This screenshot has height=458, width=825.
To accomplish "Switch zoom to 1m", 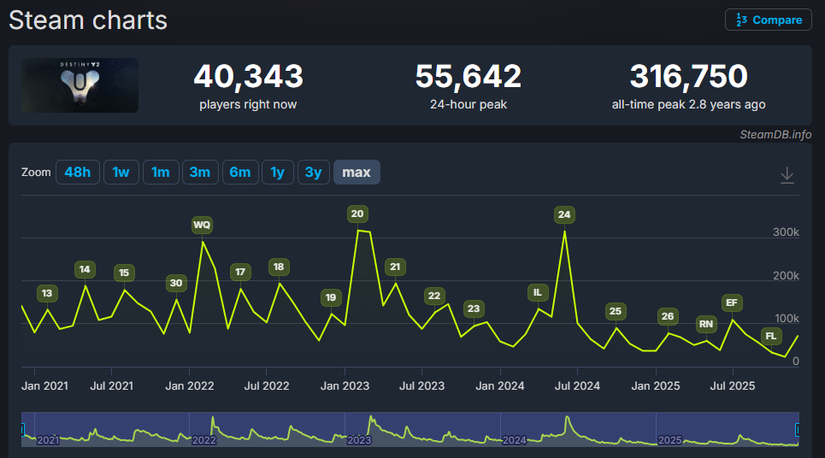I will tap(160, 172).
